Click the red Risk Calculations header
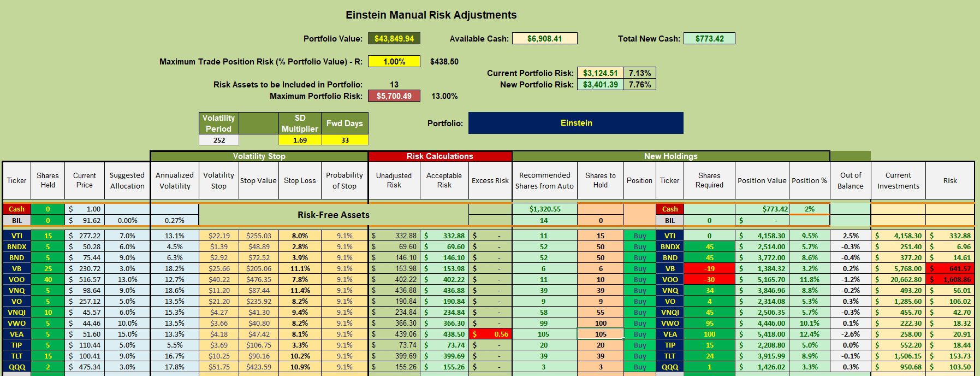 coord(440,156)
